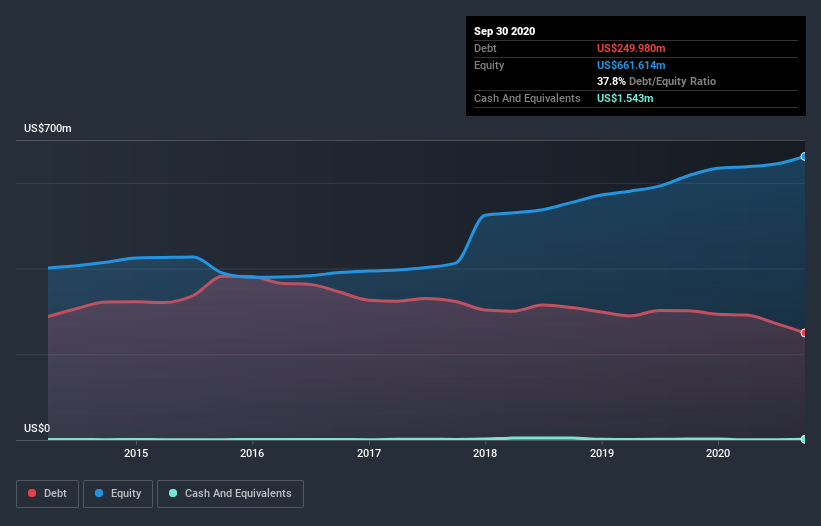Click the US$661.614m equity value
Screen dimensions: 821x526
click(631, 65)
